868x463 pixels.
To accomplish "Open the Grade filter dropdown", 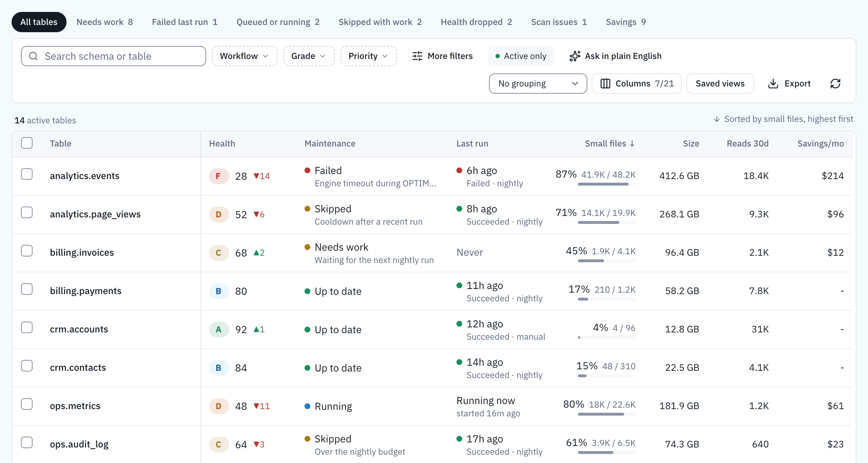I will (x=309, y=56).
